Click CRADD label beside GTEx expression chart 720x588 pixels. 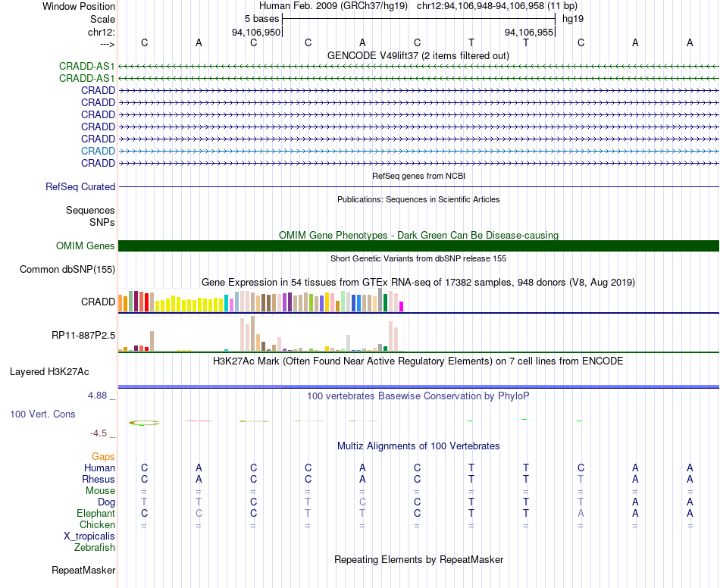pyautogui.click(x=98, y=302)
